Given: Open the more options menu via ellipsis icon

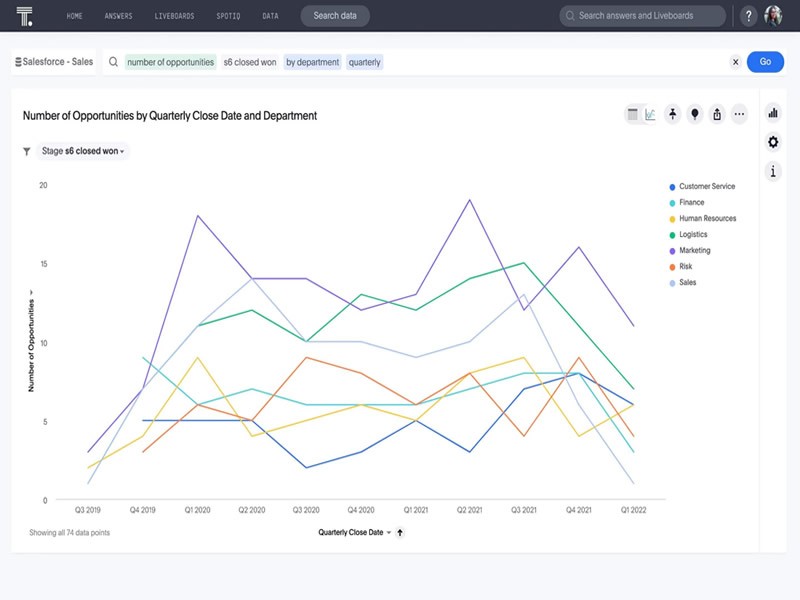Looking at the screenshot, I should click(x=739, y=113).
